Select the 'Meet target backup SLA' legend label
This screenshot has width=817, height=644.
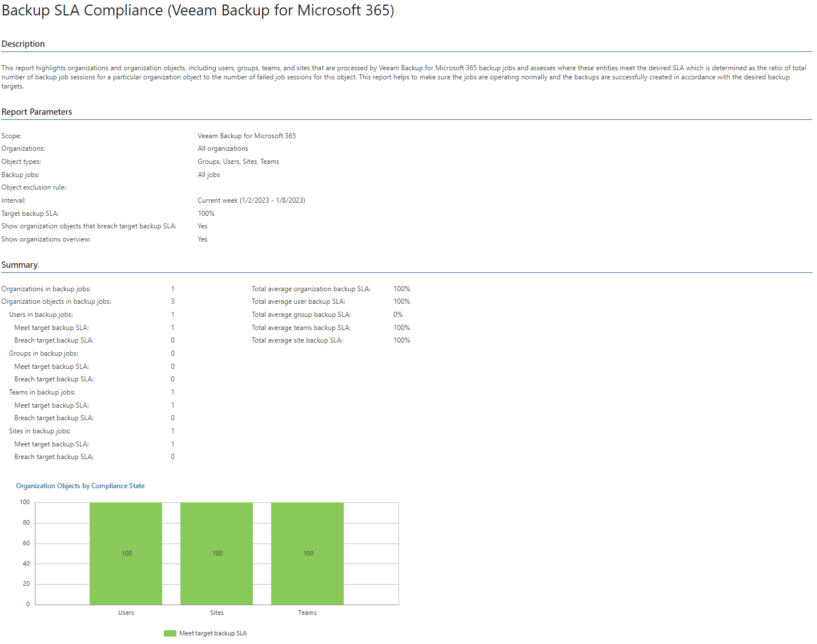(x=213, y=633)
